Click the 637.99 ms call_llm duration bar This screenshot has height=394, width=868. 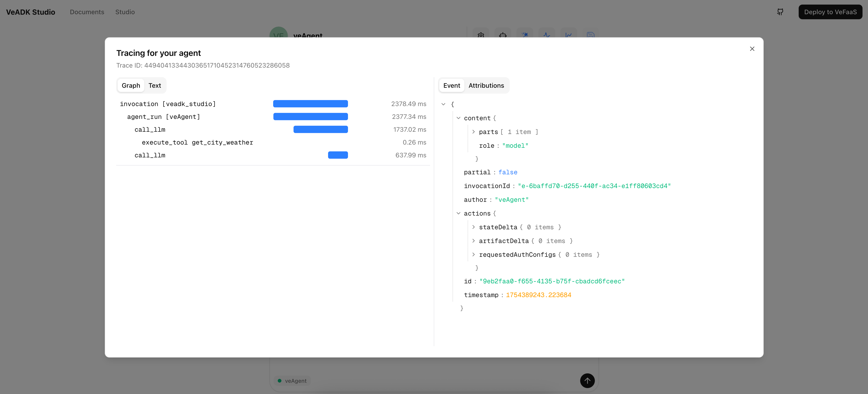pos(338,155)
